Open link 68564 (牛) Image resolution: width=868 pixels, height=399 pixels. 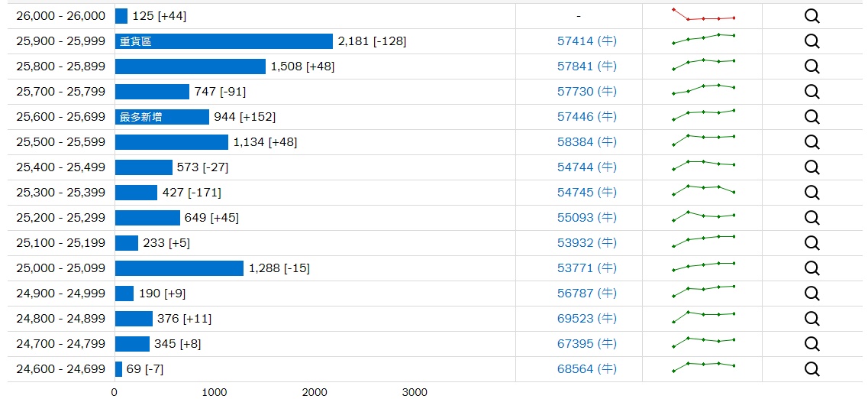click(x=587, y=369)
